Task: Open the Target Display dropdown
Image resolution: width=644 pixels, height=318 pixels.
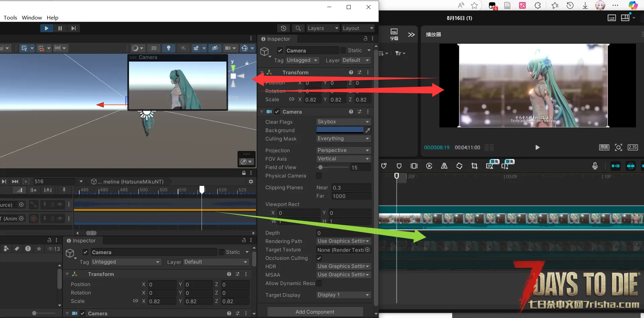Action: tap(343, 295)
